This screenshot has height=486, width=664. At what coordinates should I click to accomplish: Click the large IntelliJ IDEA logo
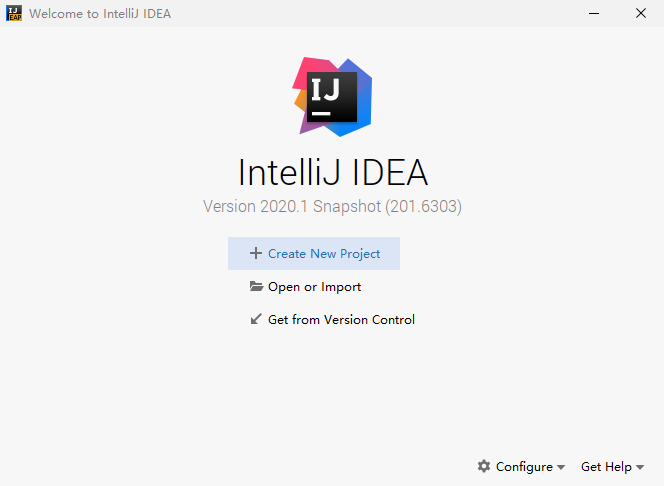332,96
